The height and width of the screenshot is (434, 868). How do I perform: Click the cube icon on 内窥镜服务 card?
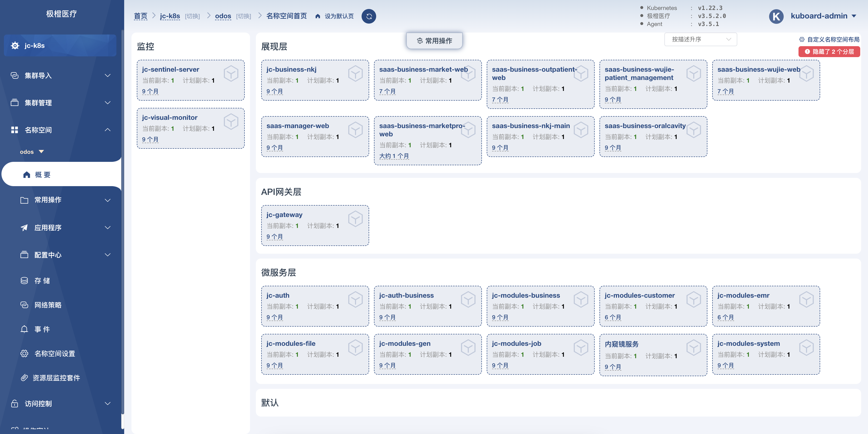point(694,347)
